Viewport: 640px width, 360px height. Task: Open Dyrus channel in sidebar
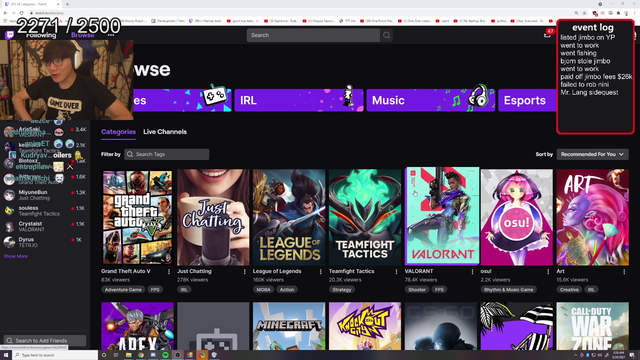coord(45,242)
